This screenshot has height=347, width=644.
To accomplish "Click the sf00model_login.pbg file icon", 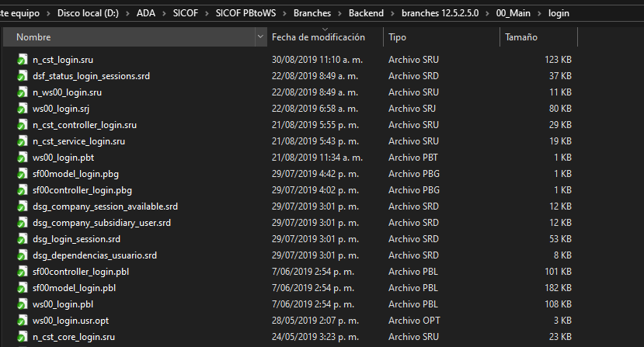I will [x=23, y=174].
